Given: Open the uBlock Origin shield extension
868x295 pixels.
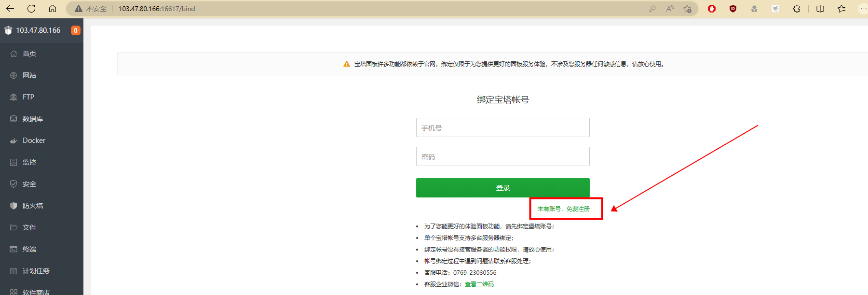Looking at the screenshot, I should point(733,9).
